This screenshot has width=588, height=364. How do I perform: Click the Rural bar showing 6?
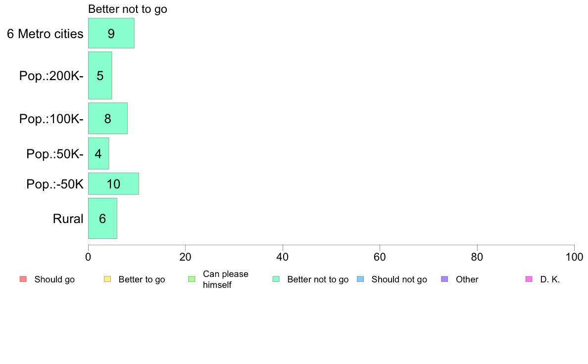click(103, 219)
